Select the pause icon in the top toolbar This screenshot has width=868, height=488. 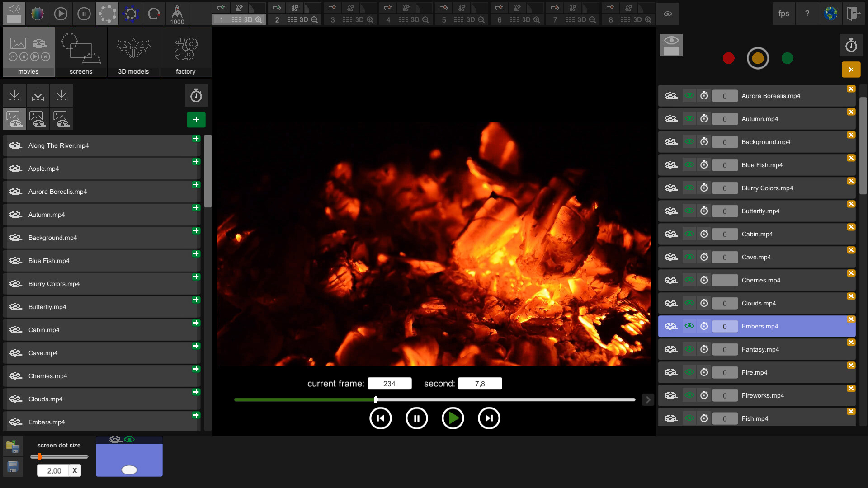tap(84, 14)
